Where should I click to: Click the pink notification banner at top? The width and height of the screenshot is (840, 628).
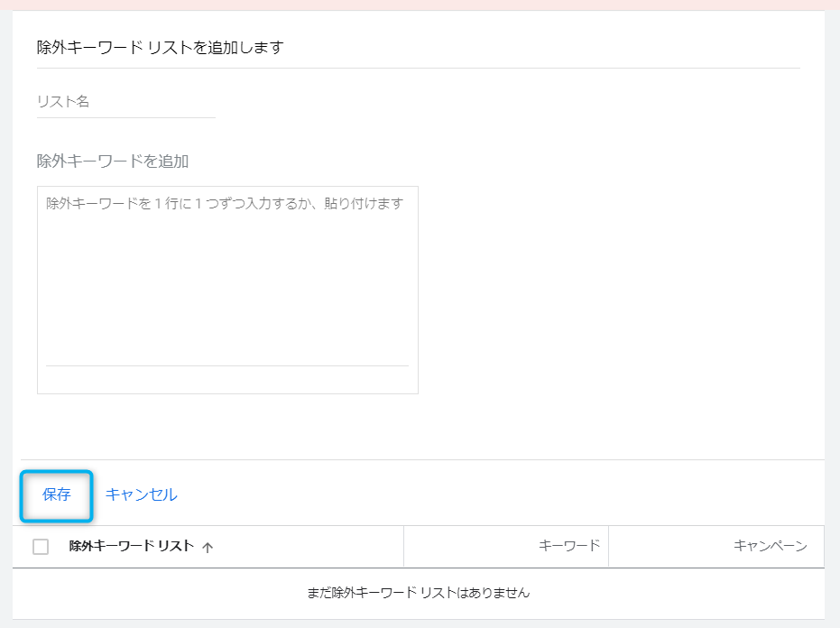tap(420, 5)
